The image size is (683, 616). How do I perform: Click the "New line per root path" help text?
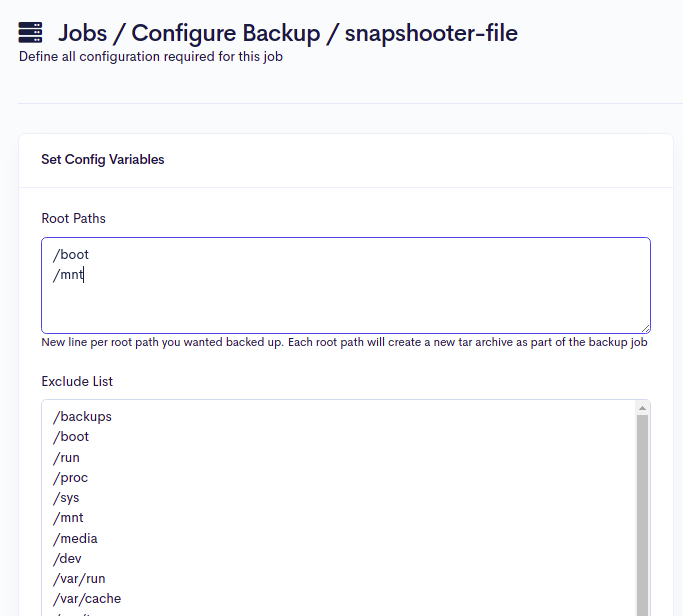(x=344, y=342)
